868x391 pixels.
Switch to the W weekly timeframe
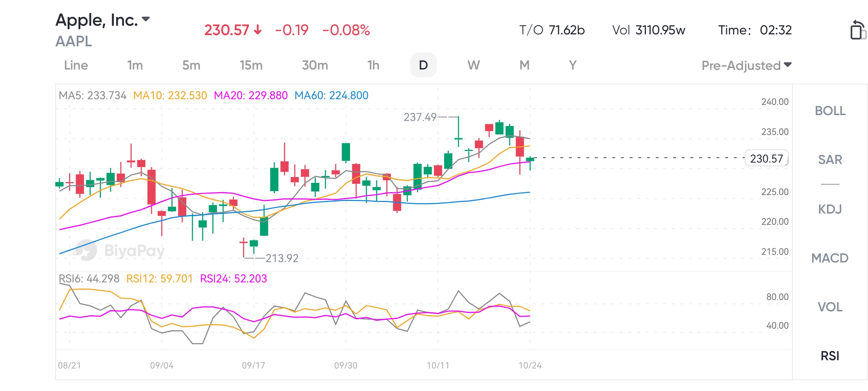[473, 65]
